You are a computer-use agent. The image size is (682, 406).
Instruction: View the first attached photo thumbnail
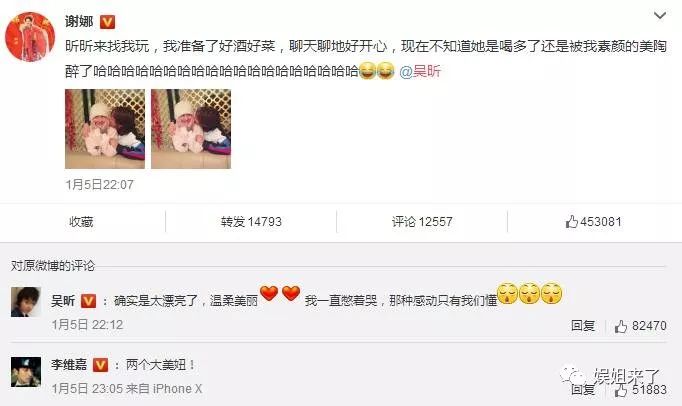[x=105, y=129]
